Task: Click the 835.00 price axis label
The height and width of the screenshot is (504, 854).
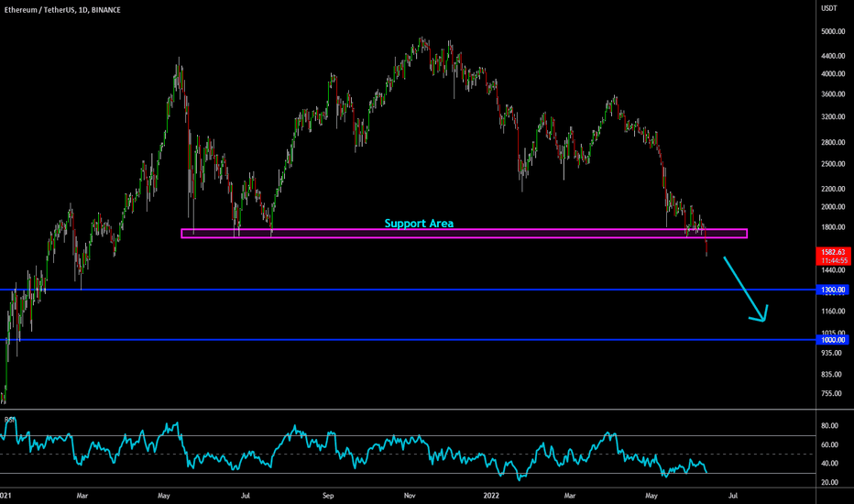Action: pos(832,375)
